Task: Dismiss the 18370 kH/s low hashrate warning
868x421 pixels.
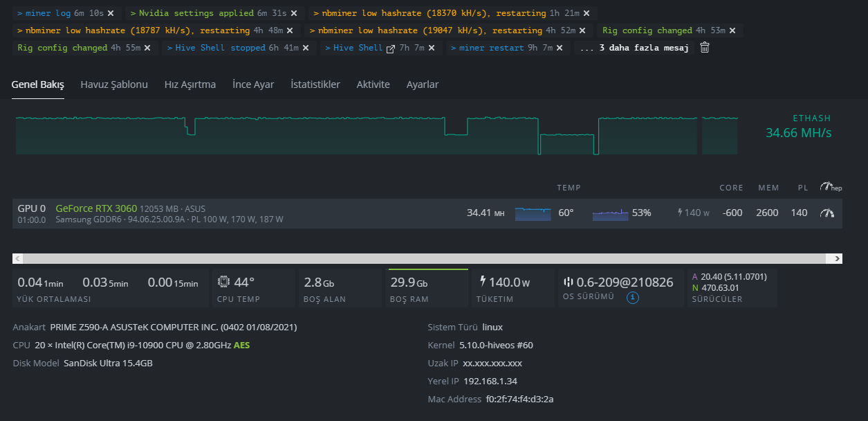Action: [587, 13]
